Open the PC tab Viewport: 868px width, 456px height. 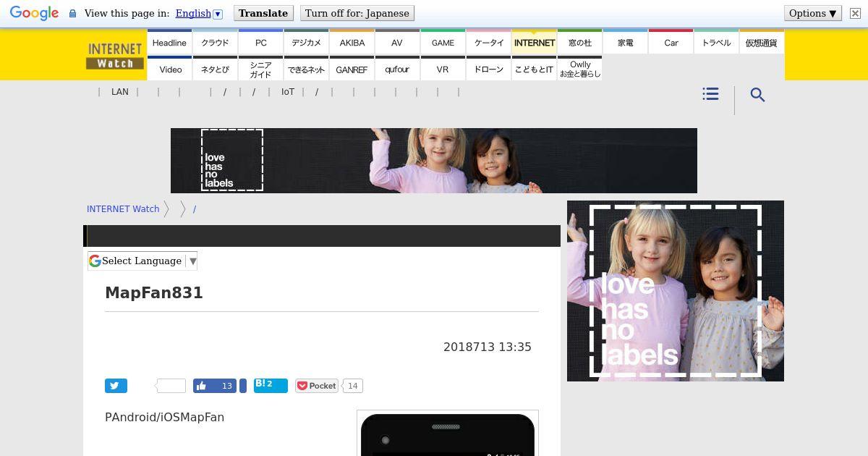(260, 42)
